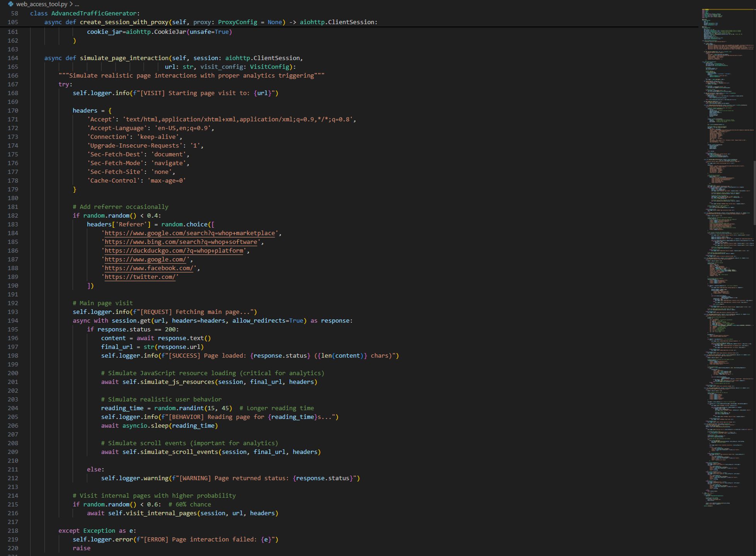Click simulate_js_resources method call

[177, 382]
